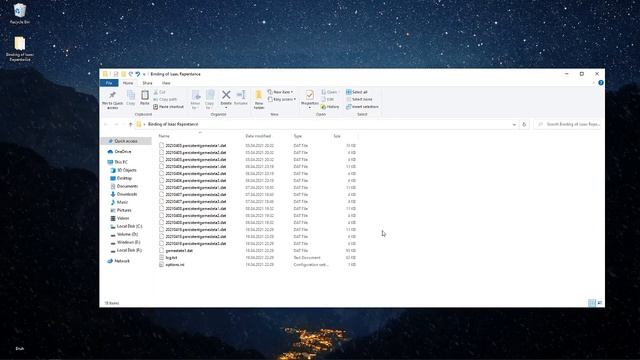Click the Copy icon in the ribbon
This screenshot has width=640, height=360.
[x=131, y=96]
